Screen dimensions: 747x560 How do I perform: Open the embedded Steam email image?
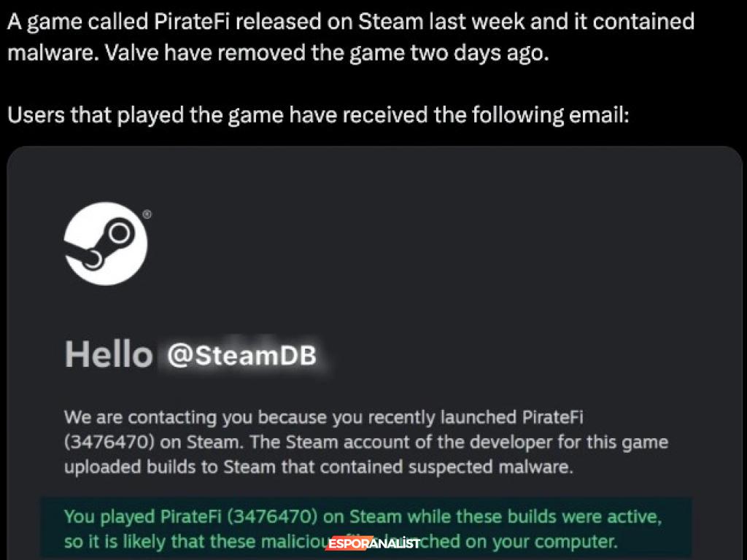point(374,353)
